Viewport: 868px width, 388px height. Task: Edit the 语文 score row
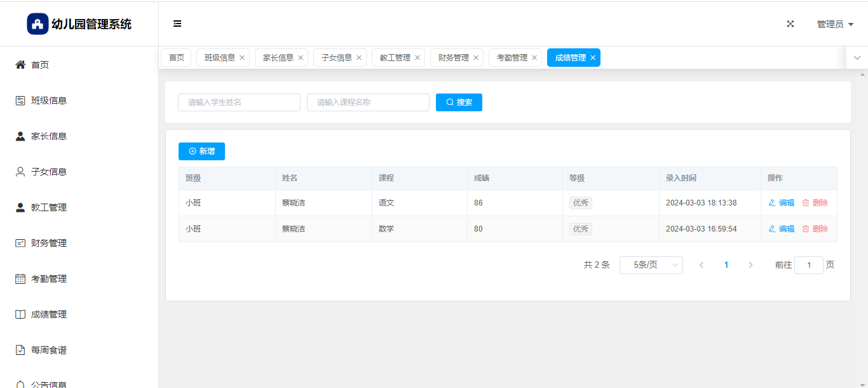click(x=782, y=203)
